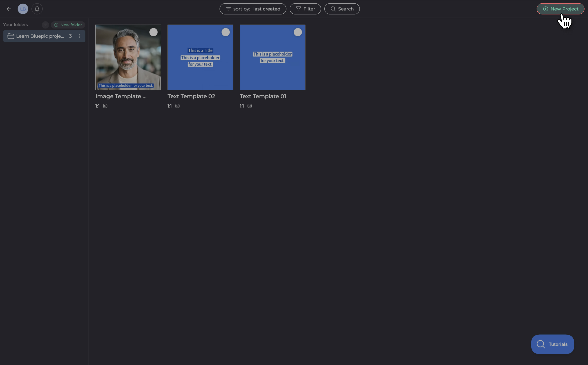Go back using the left arrow icon
The width and height of the screenshot is (588, 365).
pyautogui.click(x=9, y=9)
